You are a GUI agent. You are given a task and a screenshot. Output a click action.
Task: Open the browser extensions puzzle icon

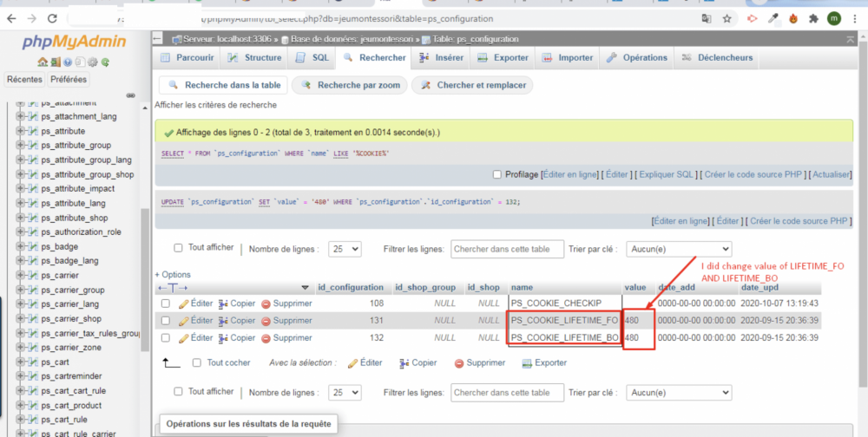pos(813,19)
